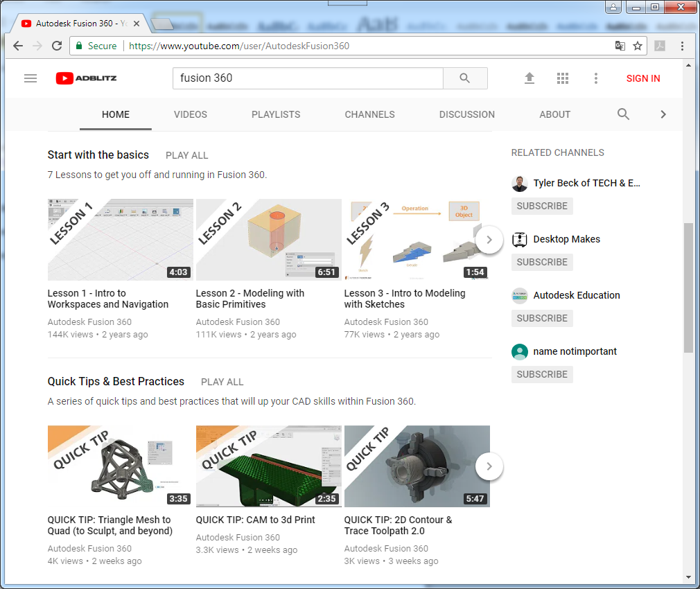
Task: Switch to the PLAYLISTS tab
Action: click(x=276, y=114)
